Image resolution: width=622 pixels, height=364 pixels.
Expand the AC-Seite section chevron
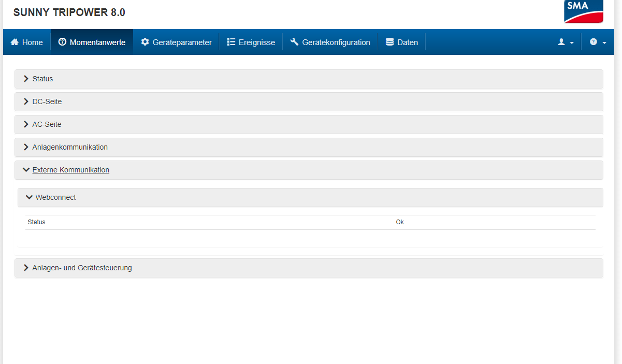click(x=26, y=124)
